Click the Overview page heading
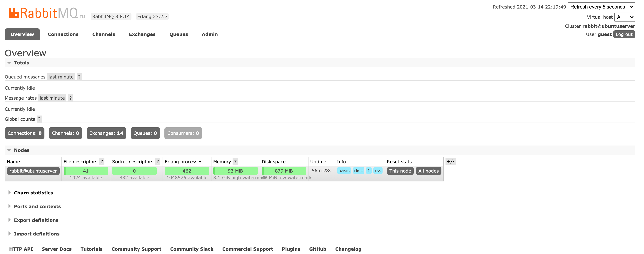Viewport: 644px width, 254px height. point(26,53)
